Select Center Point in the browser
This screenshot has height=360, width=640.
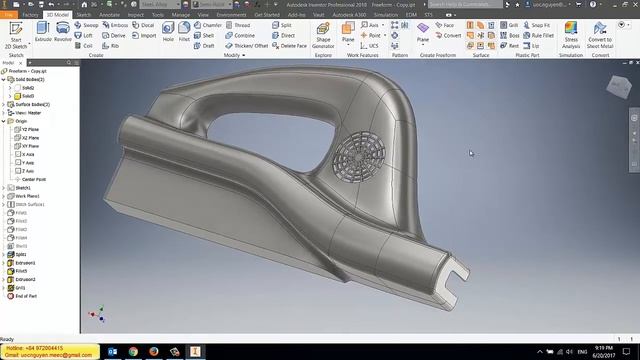(x=30, y=179)
